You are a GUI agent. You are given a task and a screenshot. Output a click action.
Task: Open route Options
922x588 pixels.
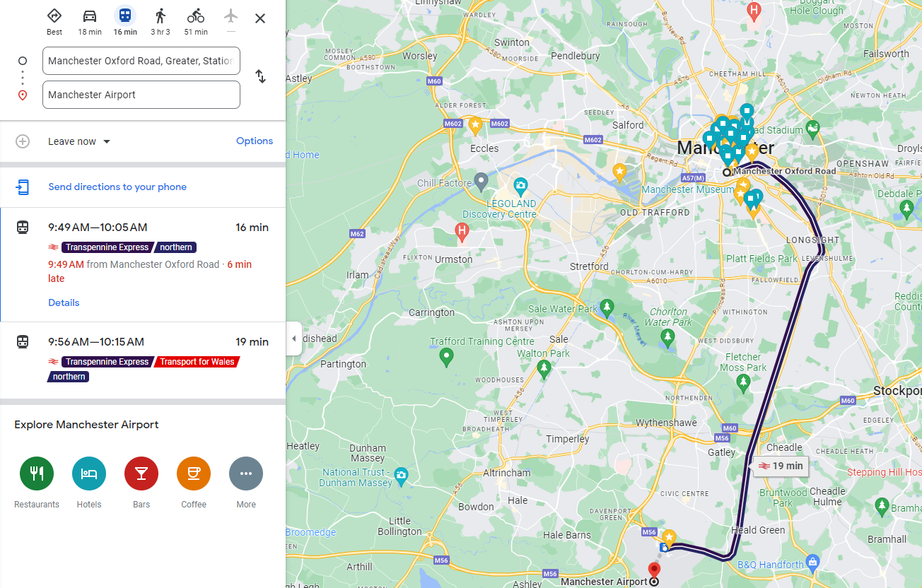255,141
